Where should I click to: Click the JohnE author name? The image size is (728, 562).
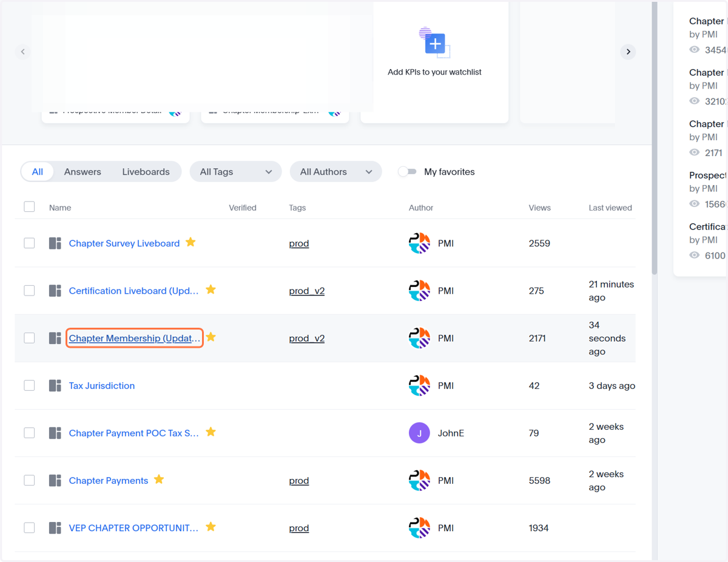pyautogui.click(x=451, y=433)
